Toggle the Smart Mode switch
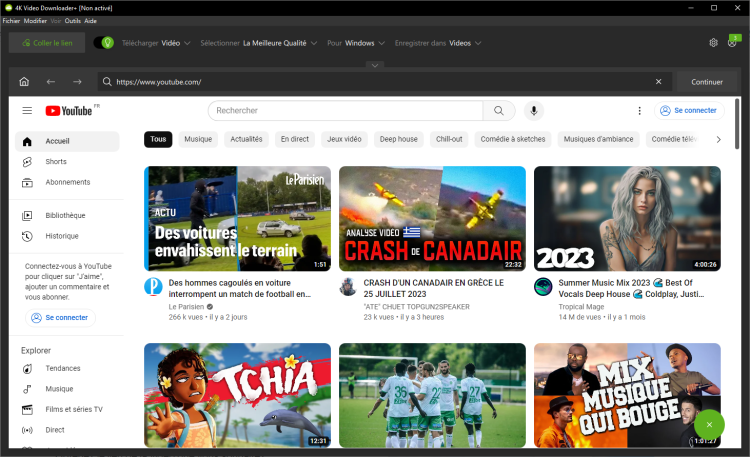This screenshot has height=457, width=750. (103, 43)
